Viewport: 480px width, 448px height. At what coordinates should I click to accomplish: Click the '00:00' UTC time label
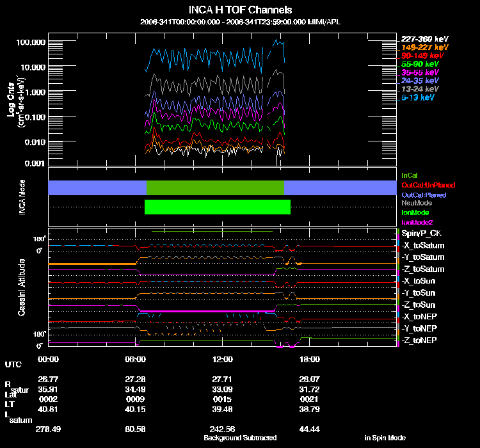tap(48, 359)
